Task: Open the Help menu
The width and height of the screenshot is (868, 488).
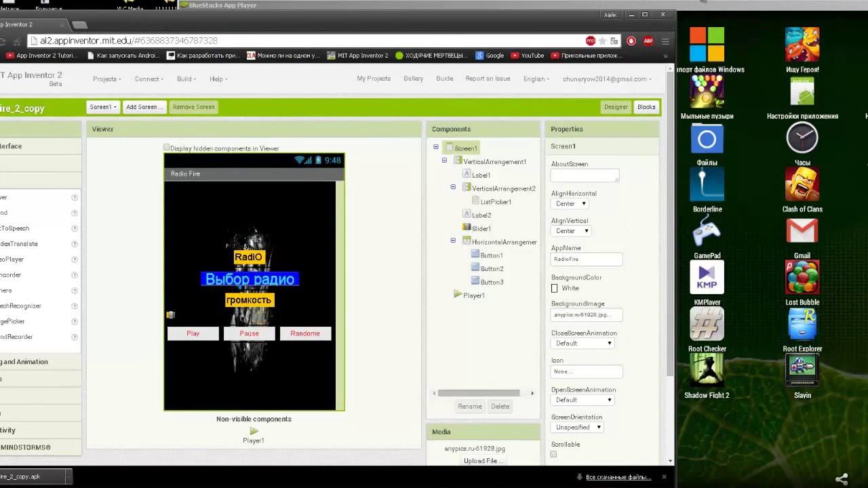Action: click(218, 79)
